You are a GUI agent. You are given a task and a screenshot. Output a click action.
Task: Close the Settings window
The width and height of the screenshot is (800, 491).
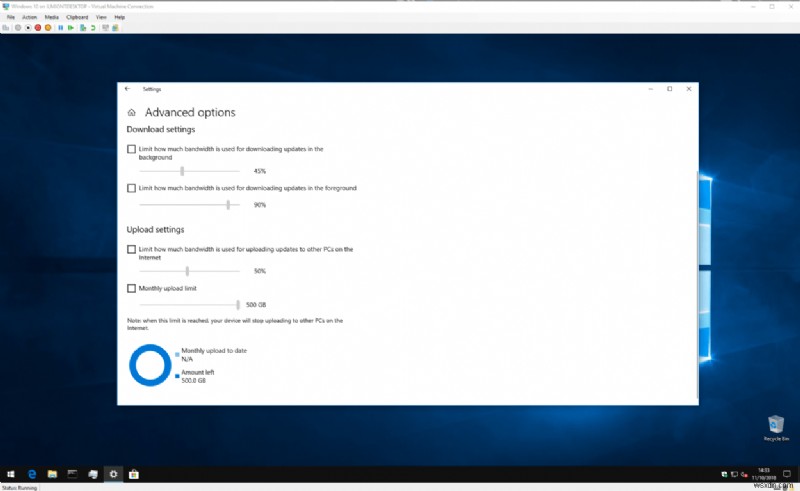pos(689,89)
